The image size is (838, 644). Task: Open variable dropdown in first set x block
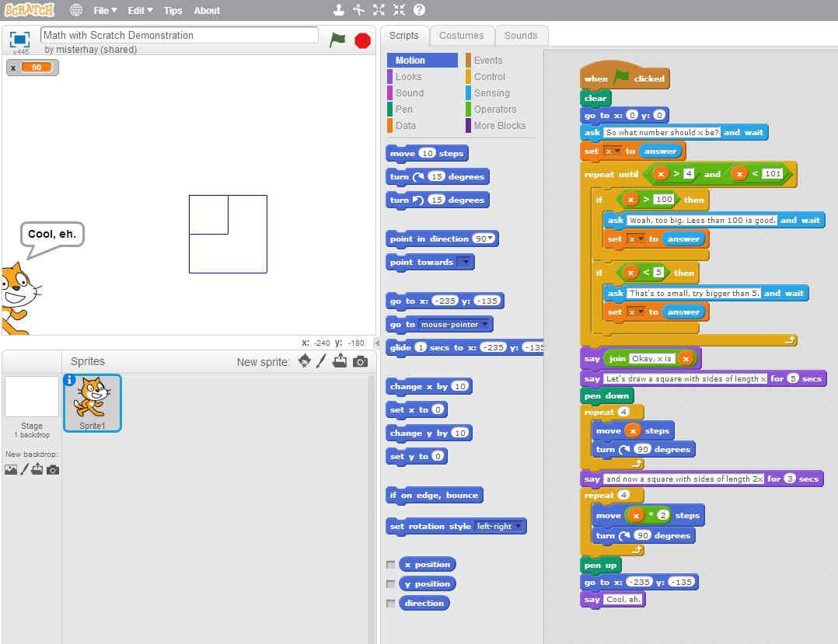click(x=618, y=151)
